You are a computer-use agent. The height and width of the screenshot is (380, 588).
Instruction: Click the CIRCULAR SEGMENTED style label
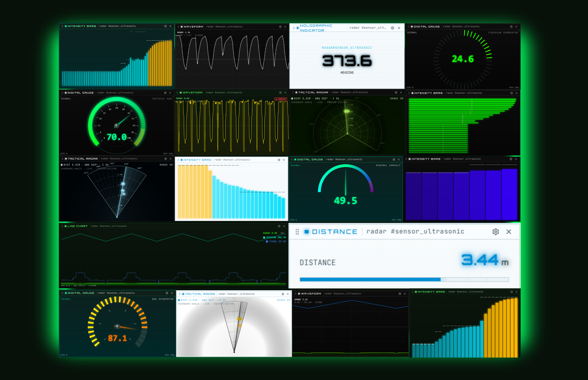(x=503, y=32)
